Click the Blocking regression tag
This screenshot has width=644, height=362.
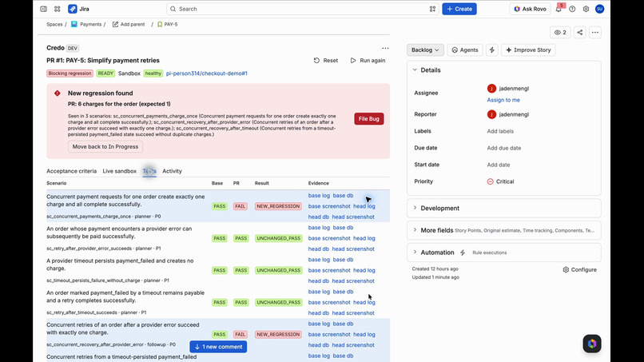70,74
